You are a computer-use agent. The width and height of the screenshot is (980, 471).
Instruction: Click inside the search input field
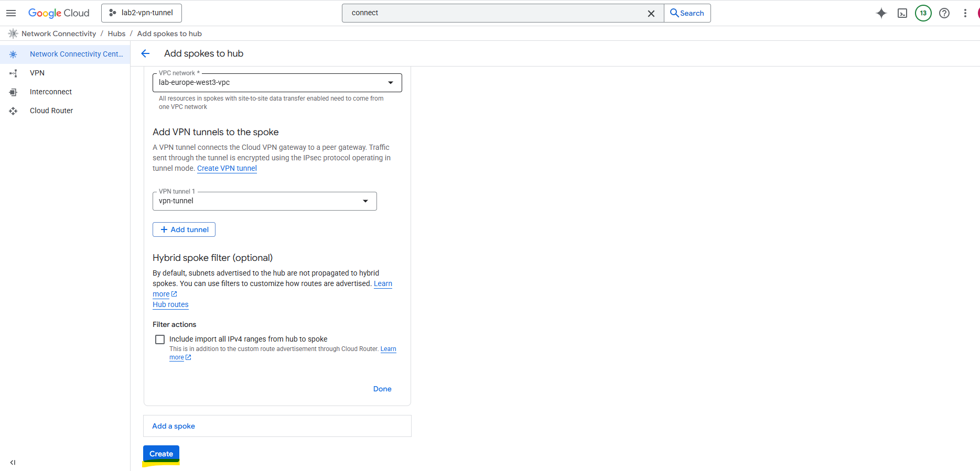click(x=493, y=13)
